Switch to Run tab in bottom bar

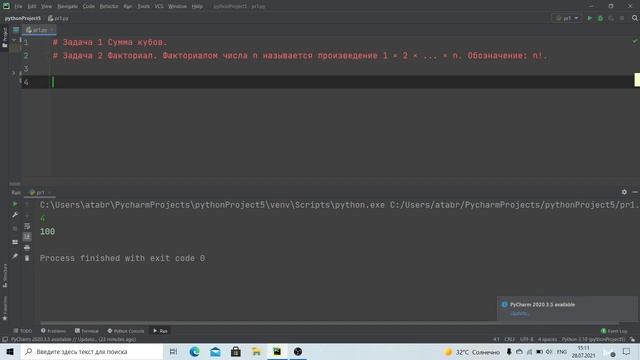click(160, 331)
